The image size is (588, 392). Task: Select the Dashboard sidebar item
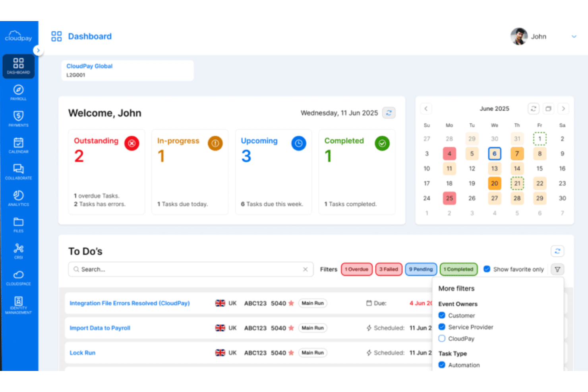18,66
